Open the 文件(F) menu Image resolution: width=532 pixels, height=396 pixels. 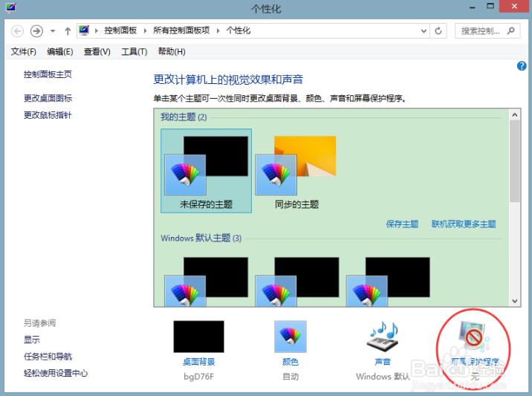tap(23, 51)
